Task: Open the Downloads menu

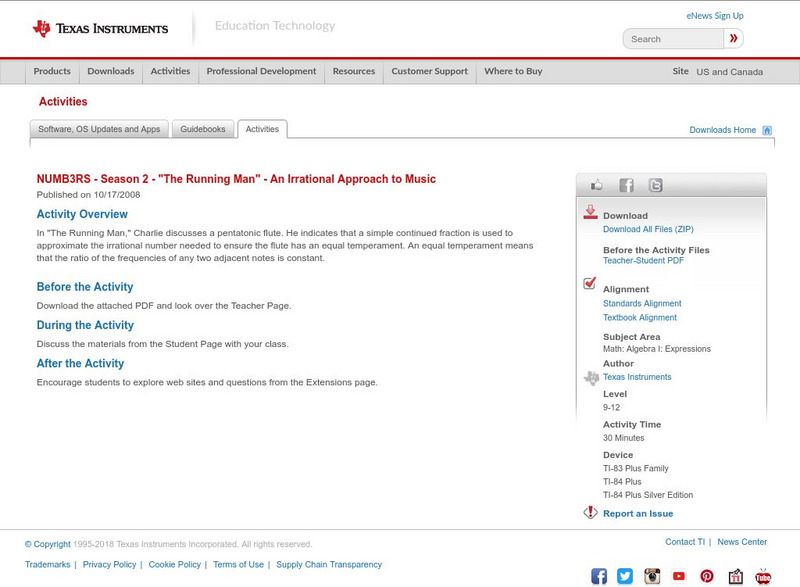Action: (111, 71)
